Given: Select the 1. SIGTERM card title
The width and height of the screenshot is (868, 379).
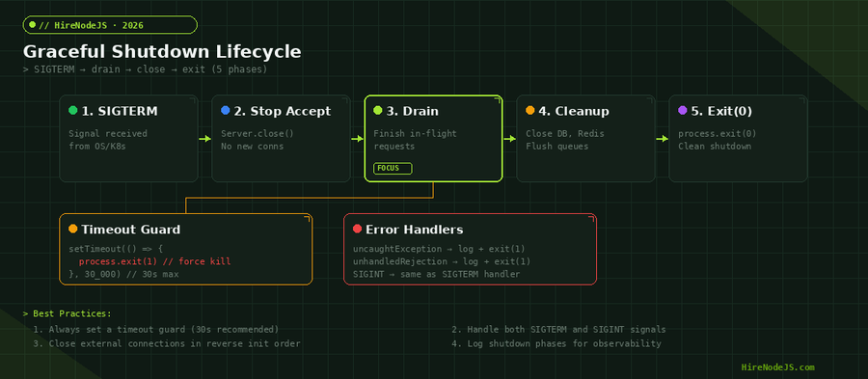Looking at the screenshot, I should (120, 111).
